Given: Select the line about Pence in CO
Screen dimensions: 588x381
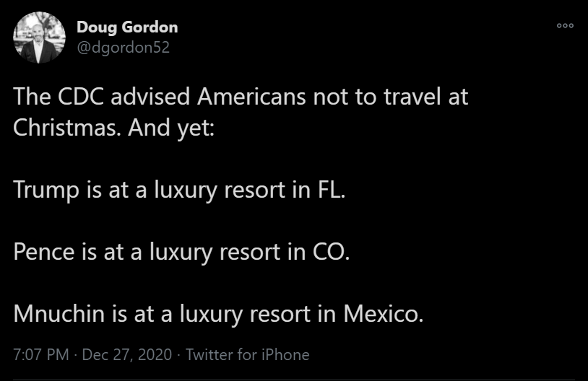Looking at the screenshot, I should pyautogui.click(x=181, y=252).
